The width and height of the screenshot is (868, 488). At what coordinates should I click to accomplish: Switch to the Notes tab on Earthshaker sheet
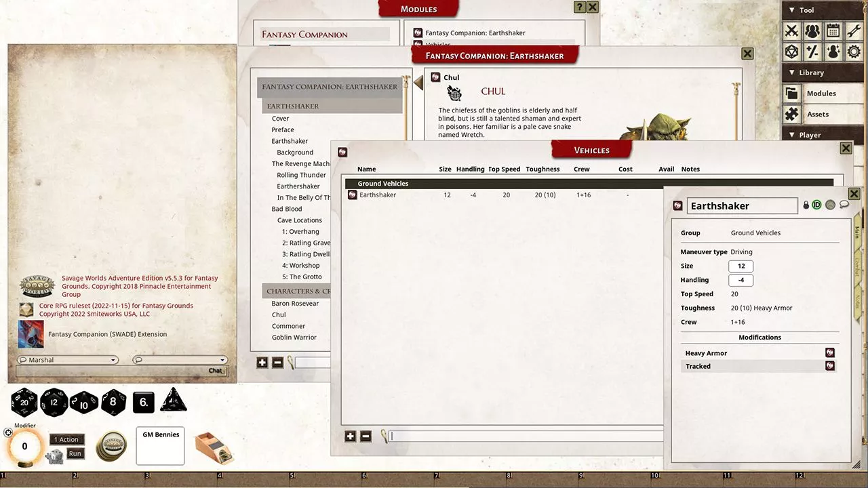point(857,301)
